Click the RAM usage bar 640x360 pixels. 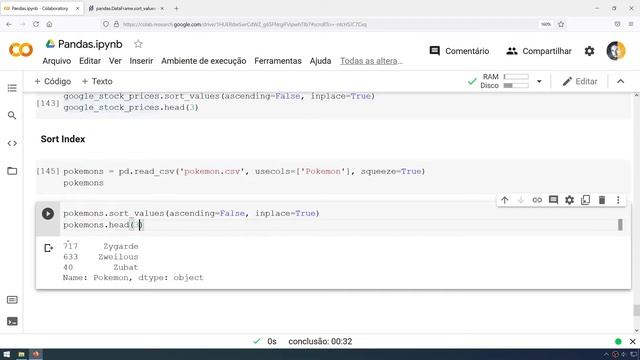[516, 76]
